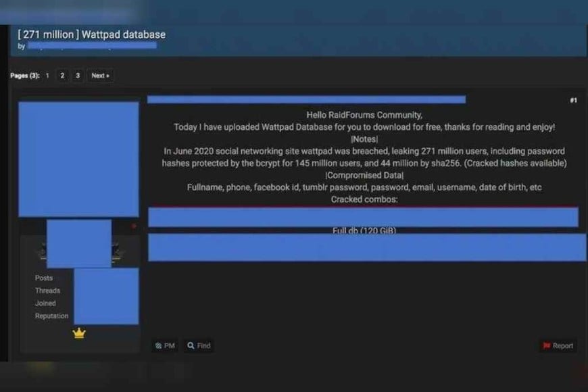Click the gold crown badge icon
The image size is (588, 392).
pyautogui.click(x=79, y=333)
